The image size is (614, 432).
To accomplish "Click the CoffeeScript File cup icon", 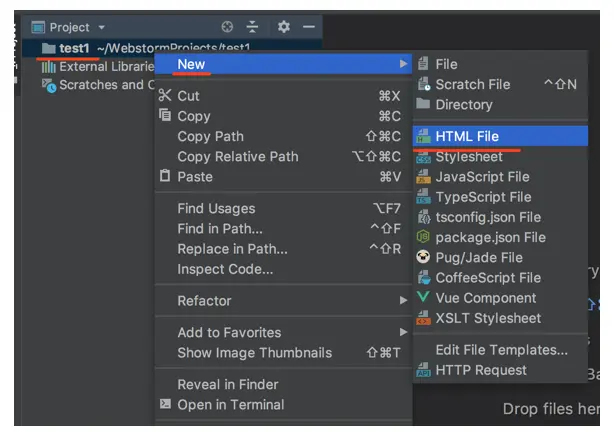I will point(424,278).
